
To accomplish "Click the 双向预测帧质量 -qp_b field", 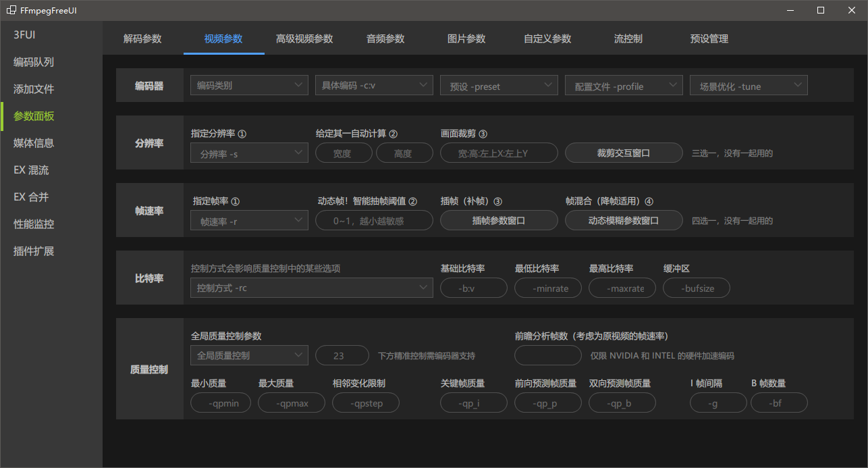I will pos(622,402).
